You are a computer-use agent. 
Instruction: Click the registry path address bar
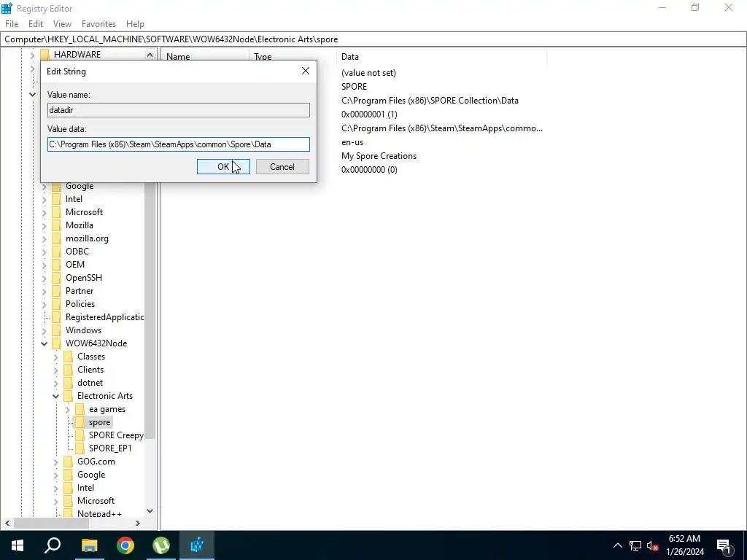point(373,39)
